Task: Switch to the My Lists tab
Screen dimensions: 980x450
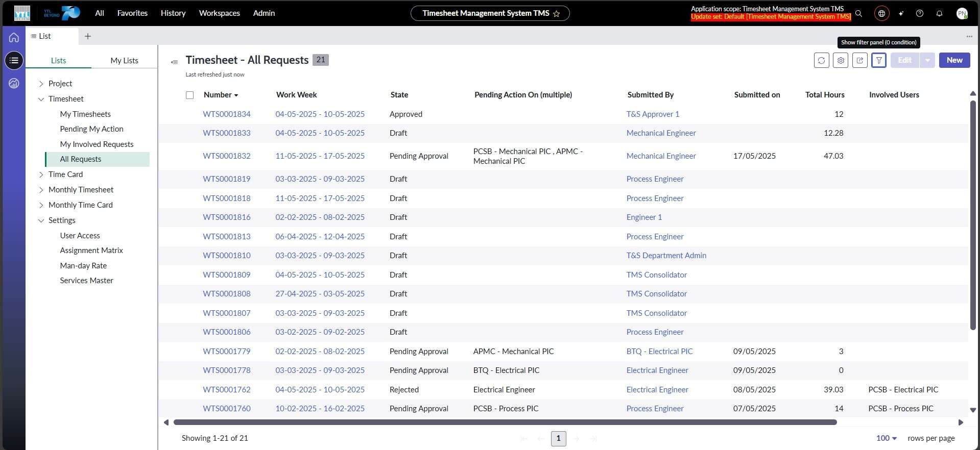Action: coord(124,61)
